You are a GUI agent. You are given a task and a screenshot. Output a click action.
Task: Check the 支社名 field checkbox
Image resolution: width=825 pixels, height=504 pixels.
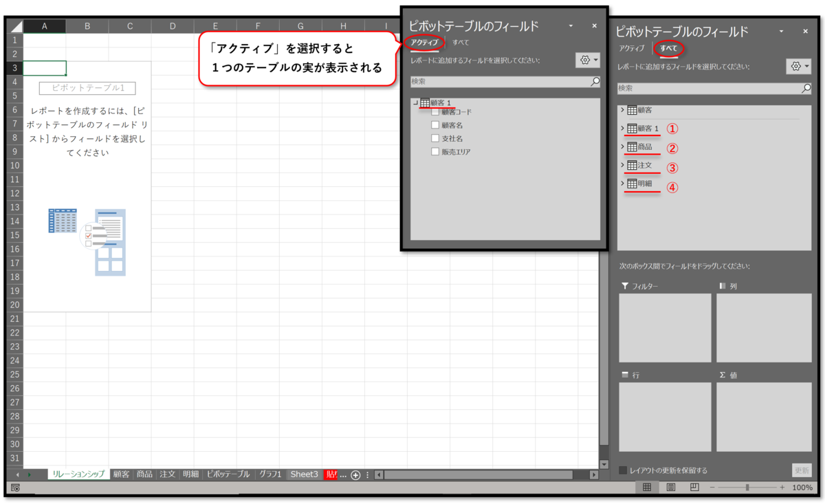click(435, 138)
